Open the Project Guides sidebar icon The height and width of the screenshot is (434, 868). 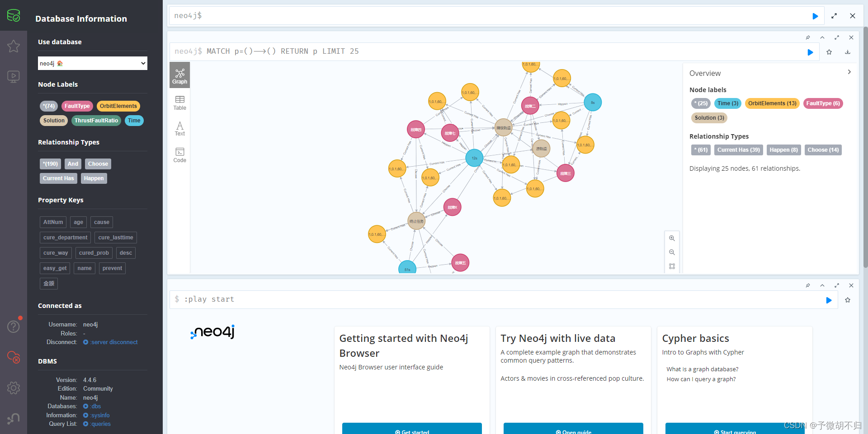[x=14, y=76]
